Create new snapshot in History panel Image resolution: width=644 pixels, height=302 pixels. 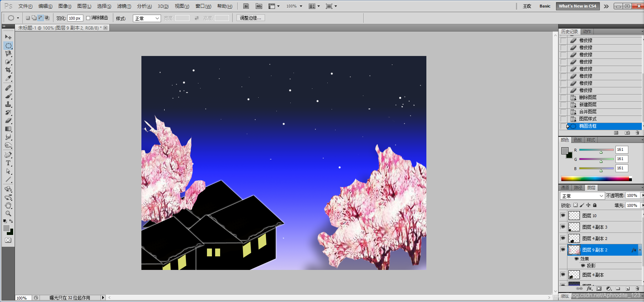point(627,133)
